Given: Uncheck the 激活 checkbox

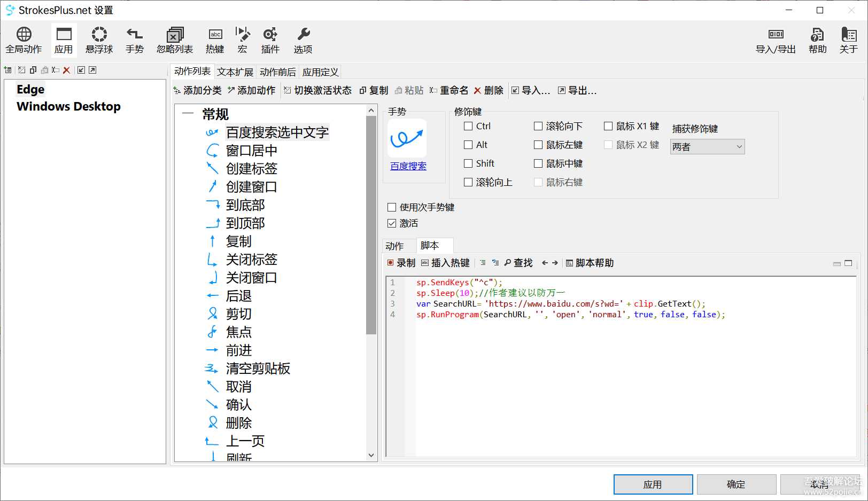Looking at the screenshot, I should (x=391, y=223).
